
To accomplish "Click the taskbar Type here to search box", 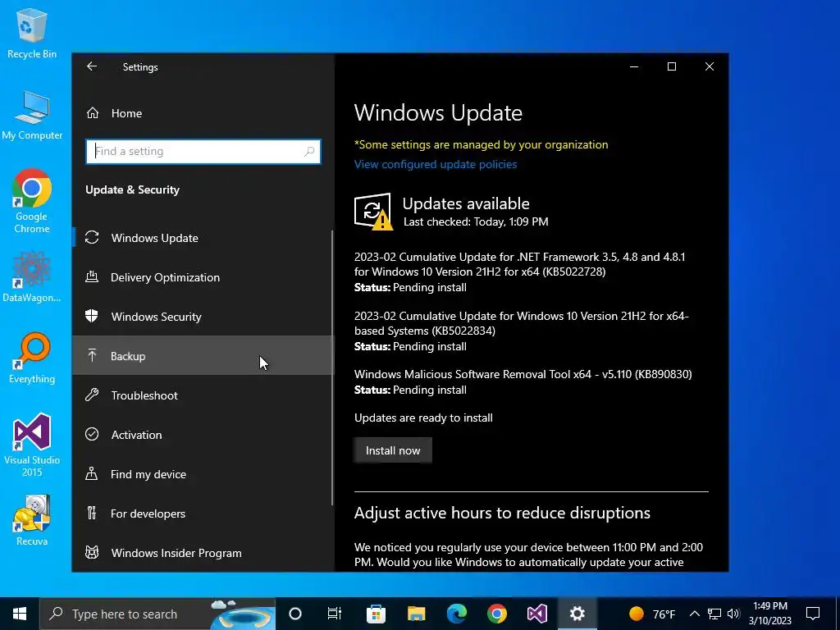I will pyautogui.click(x=157, y=614).
